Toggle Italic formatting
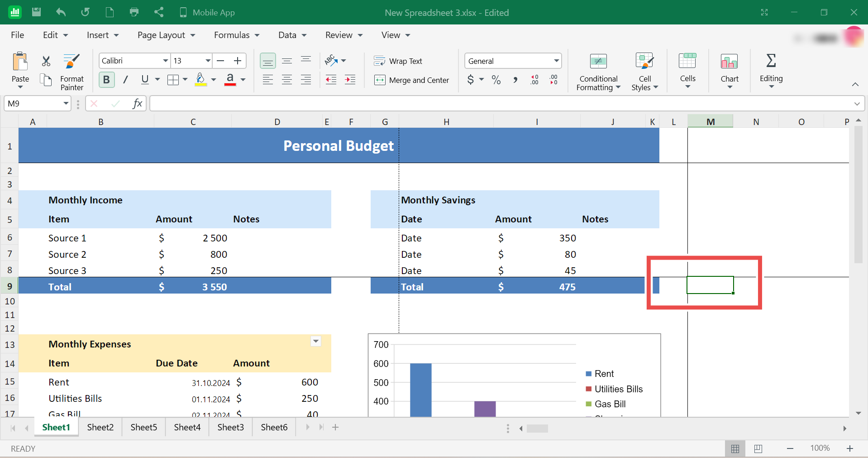868x458 pixels. tap(125, 80)
